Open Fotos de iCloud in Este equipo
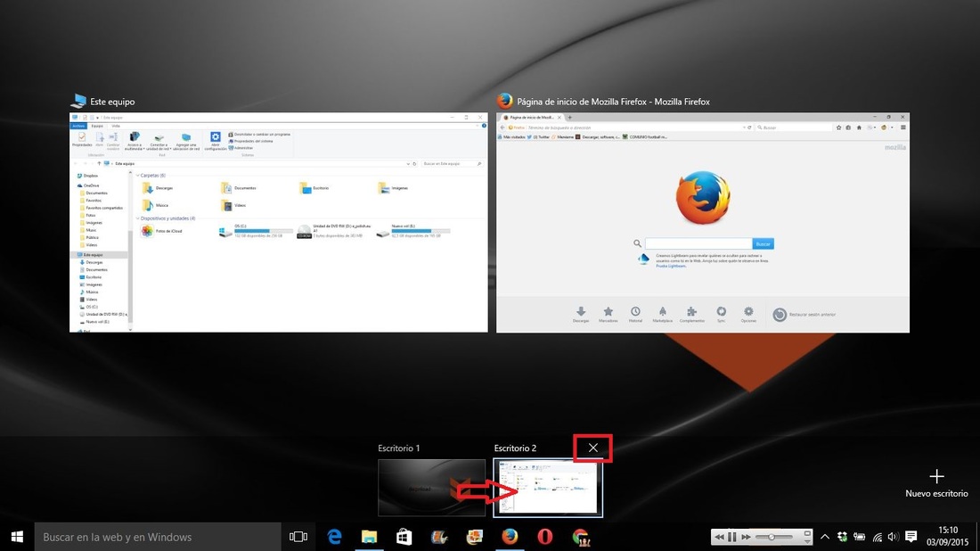Screen dimensions: 980x551 click(161, 231)
